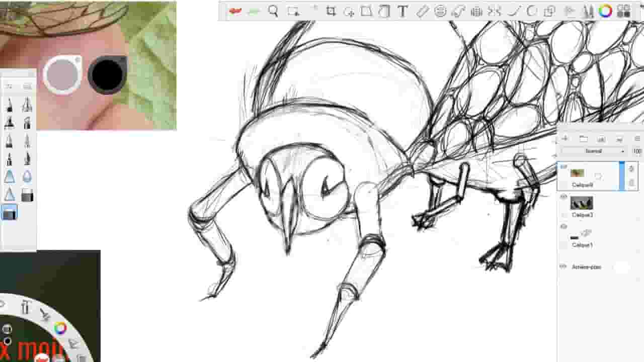
Task: Click the black color puck
Action: tap(107, 74)
